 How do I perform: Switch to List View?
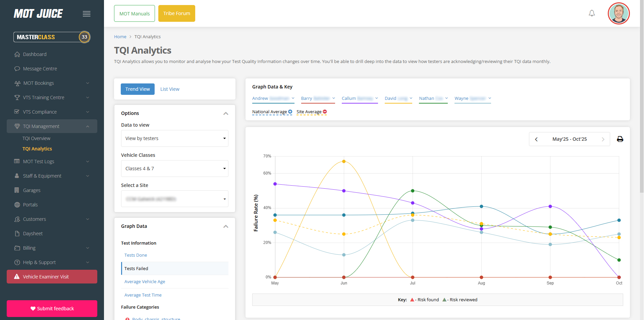(170, 89)
